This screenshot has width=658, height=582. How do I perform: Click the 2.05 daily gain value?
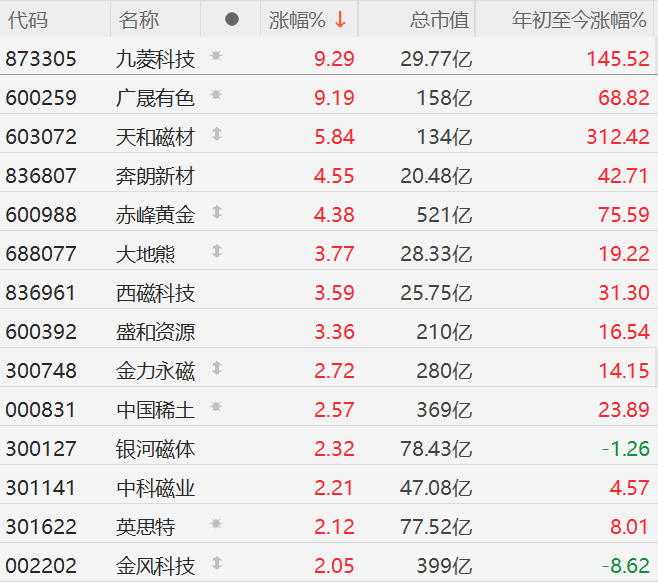click(x=334, y=566)
